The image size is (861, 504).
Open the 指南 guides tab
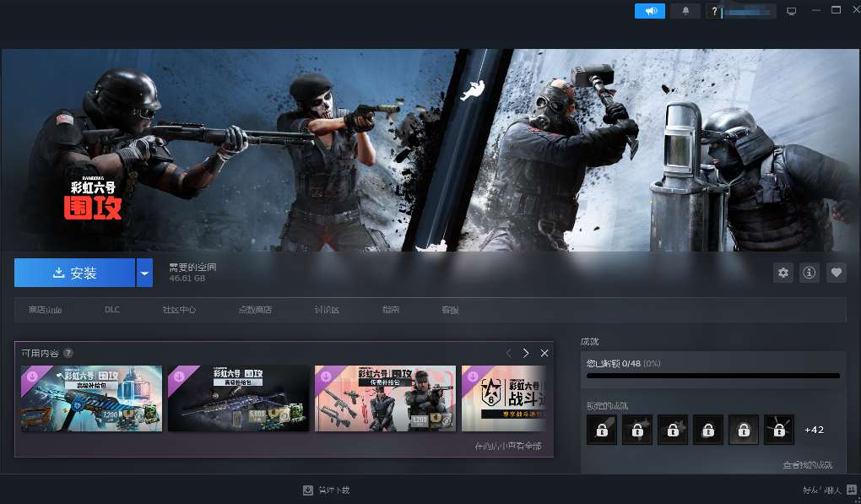[391, 310]
